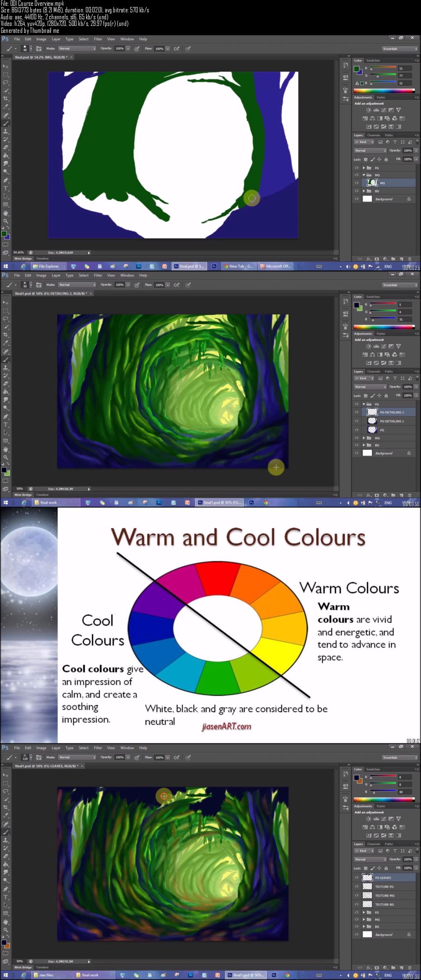This screenshot has height=980, width=421.
Task: Create new group icon in FG-LEAVES frame
Action: pyautogui.click(x=393, y=968)
